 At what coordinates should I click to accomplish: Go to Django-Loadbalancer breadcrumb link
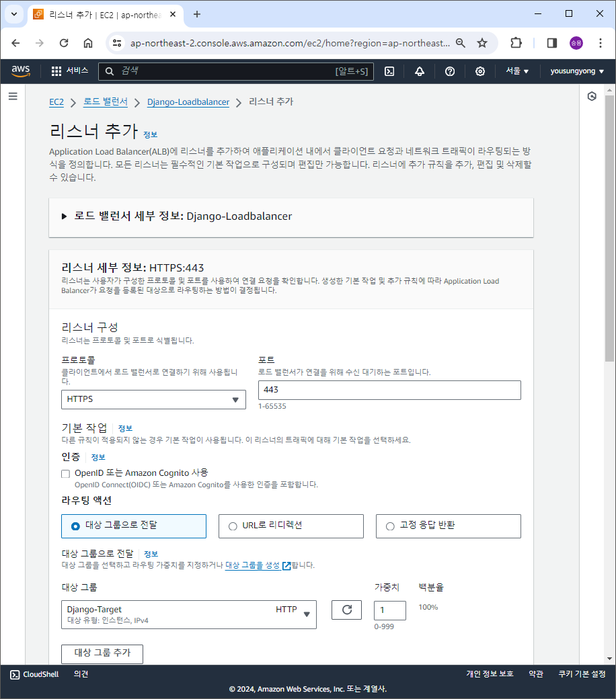(x=188, y=102)
